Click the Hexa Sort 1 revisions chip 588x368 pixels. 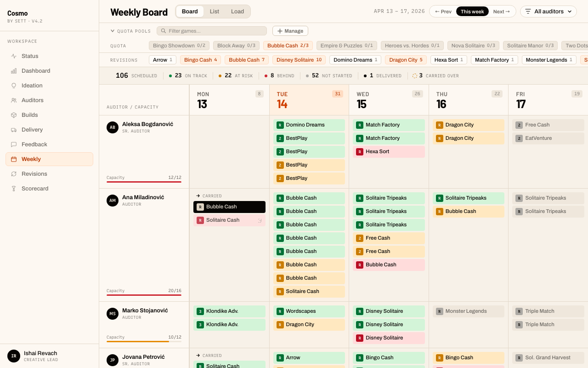449,60
